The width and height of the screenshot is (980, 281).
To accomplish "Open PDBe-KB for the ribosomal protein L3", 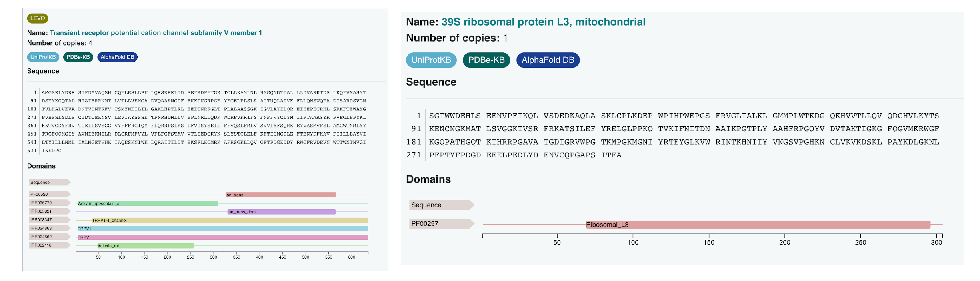I will pyautogui.click(x=486, y=60).
